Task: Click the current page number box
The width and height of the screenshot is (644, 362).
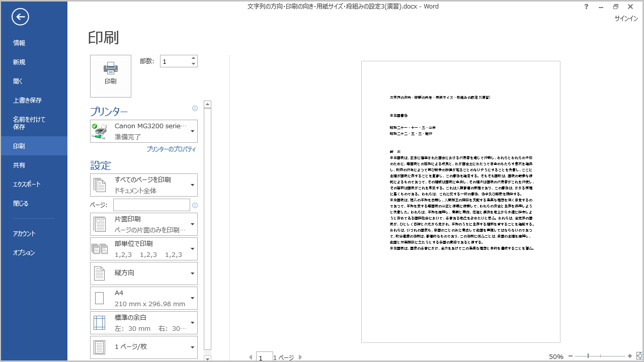Action: [264, 357]
